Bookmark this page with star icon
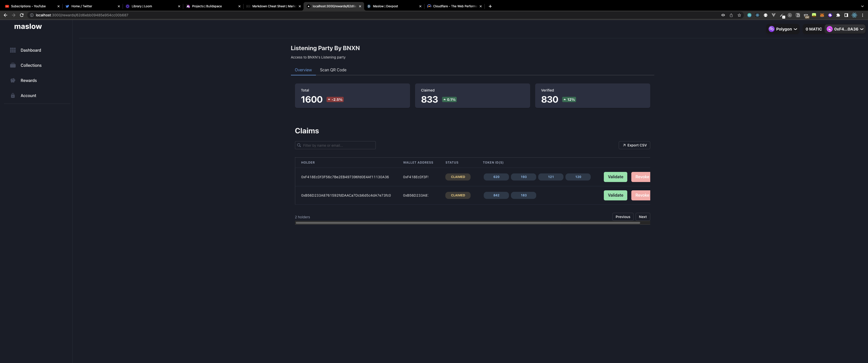Viewport: 868px width, 363px height. point(739,15)
